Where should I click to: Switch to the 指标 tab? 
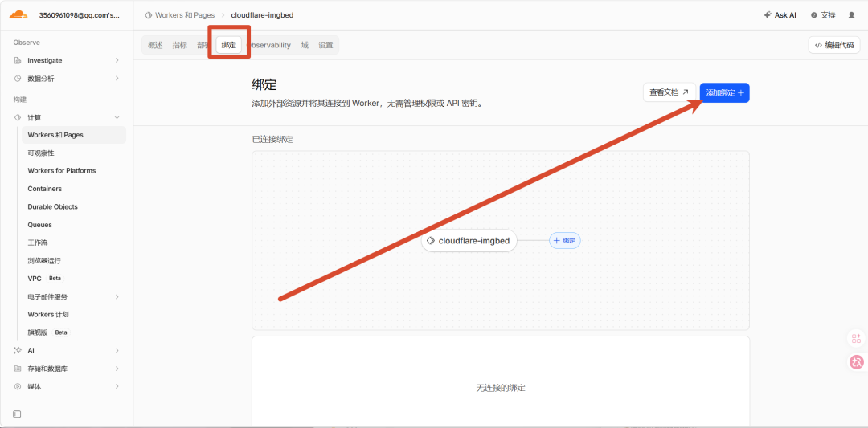click(180, 45)
